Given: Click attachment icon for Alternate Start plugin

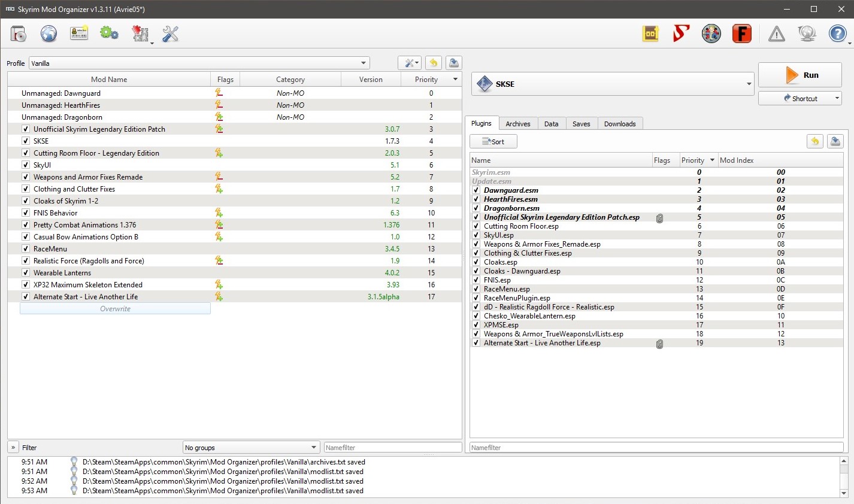Looking at the screenshot, I should (x=659, y=344).
